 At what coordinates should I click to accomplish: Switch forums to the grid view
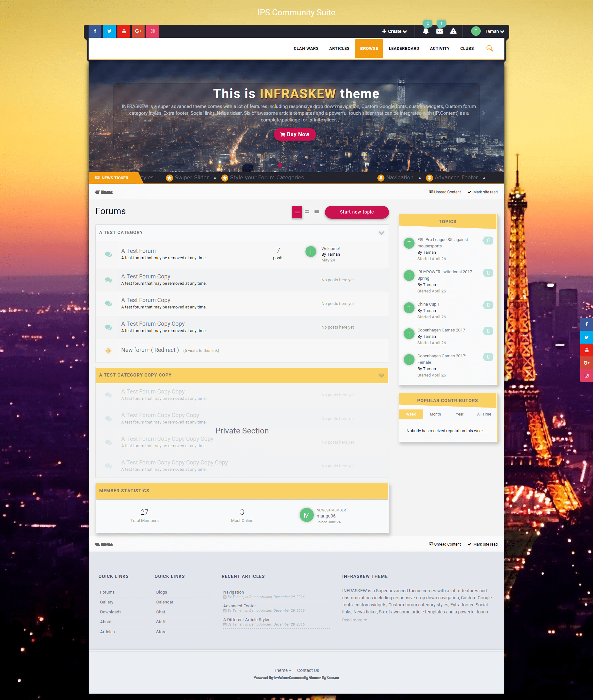point(307,212)
